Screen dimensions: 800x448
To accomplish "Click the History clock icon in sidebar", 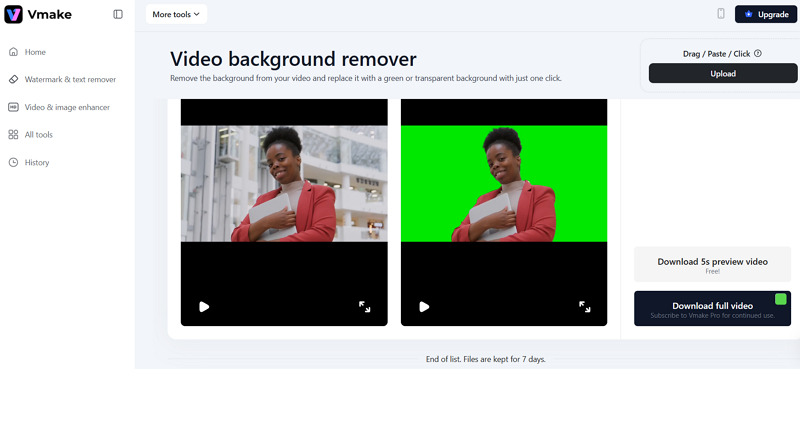I will pyautogui.click(x=13, y=162).
